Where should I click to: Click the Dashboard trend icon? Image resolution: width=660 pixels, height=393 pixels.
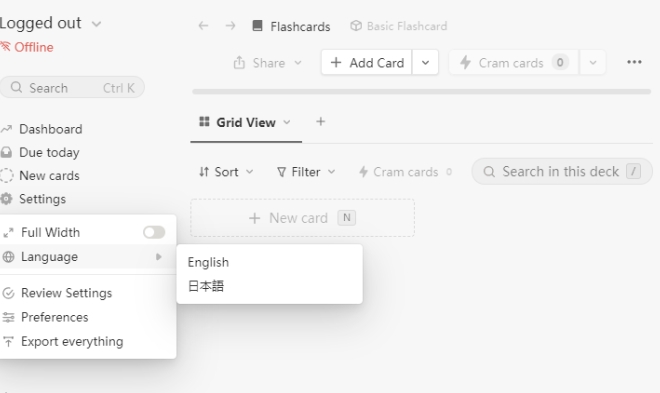pyautogui.click(x=6, y=129)
